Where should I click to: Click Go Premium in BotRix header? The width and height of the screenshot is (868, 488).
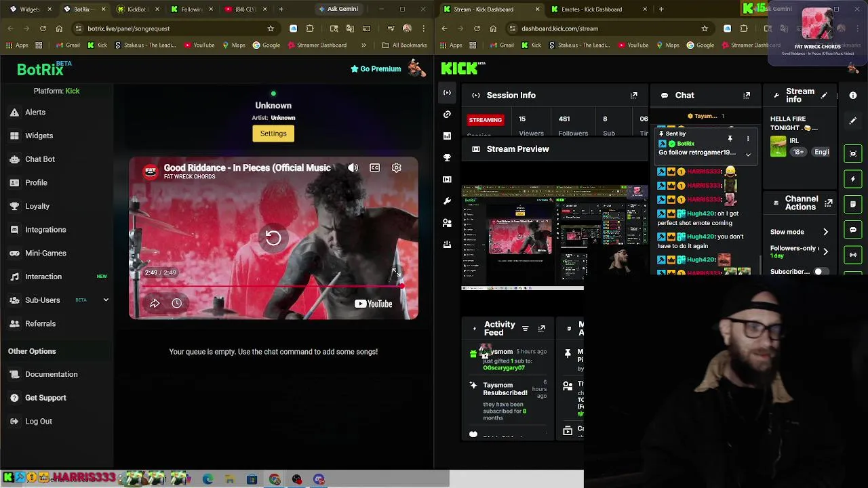376,68
